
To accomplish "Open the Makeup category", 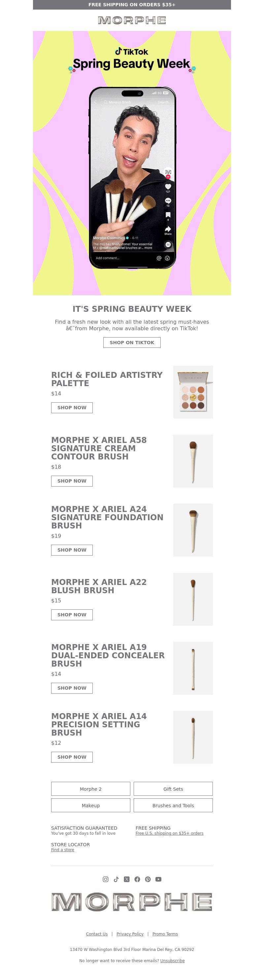I will (x=91, y=805).
